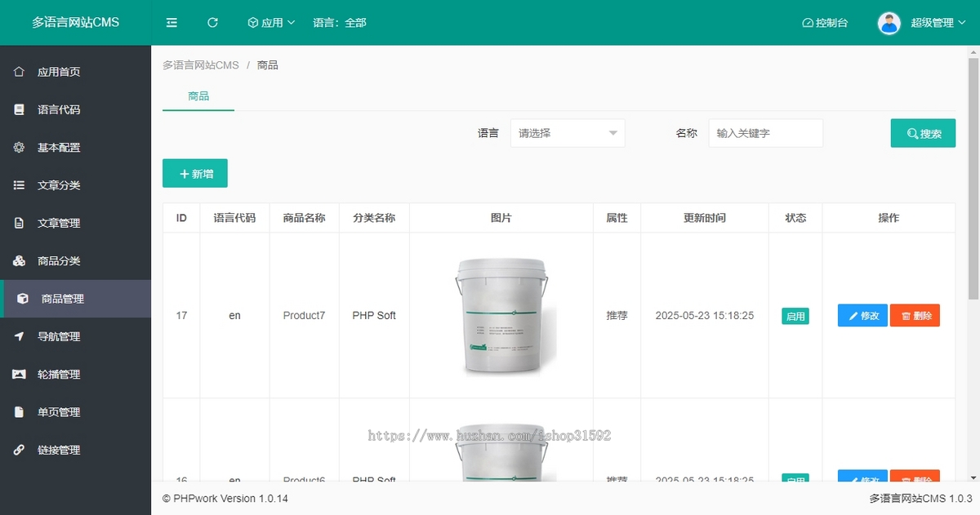Image resolution: width=980 pixels, height=515 pixels.
Task: Click the 商品名称 column header
Action: tap(304, 218)
